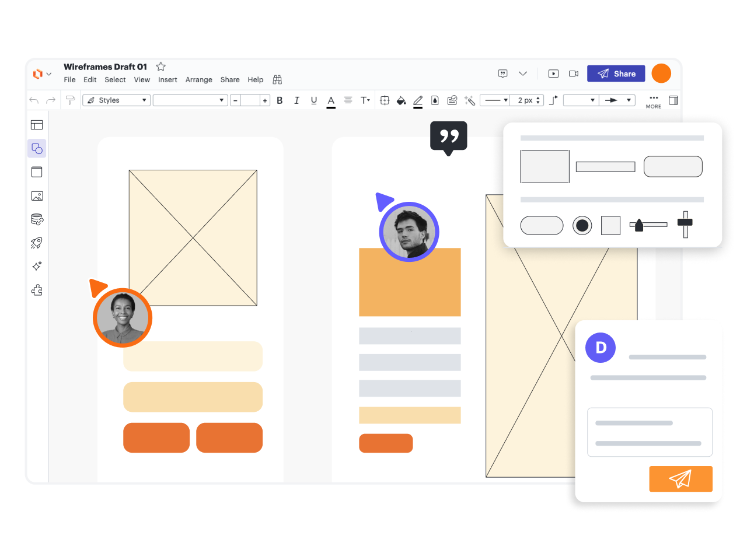Click the video camera icon
Screen dimensions: 747x560
[x=574, y=73]
